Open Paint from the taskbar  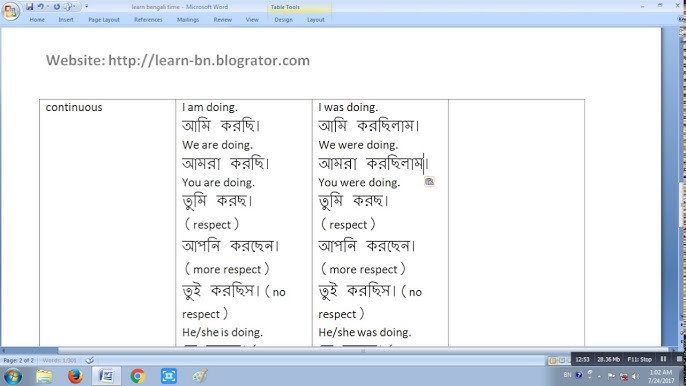coord(200,376)
